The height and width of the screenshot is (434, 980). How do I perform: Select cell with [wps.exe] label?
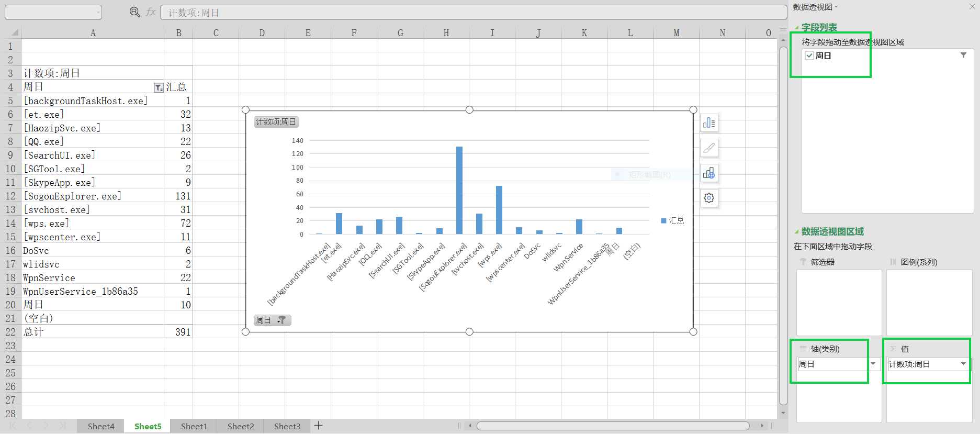(x=93, y=223)
